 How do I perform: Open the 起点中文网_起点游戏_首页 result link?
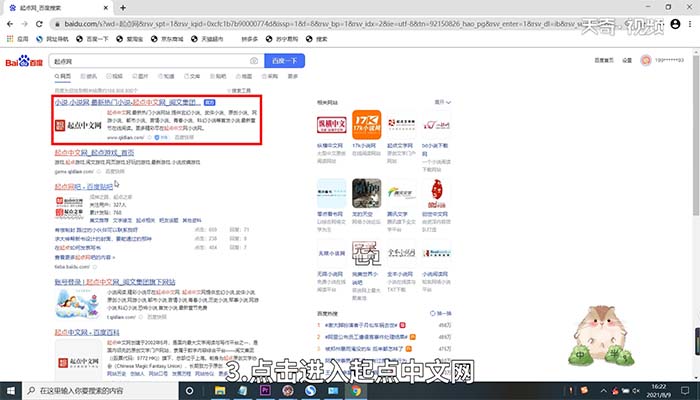click(94, 153)
